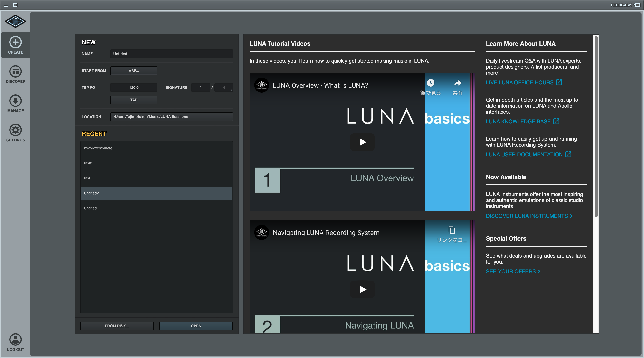Open the Discover section in sidebar

click(x=16, y=74)
